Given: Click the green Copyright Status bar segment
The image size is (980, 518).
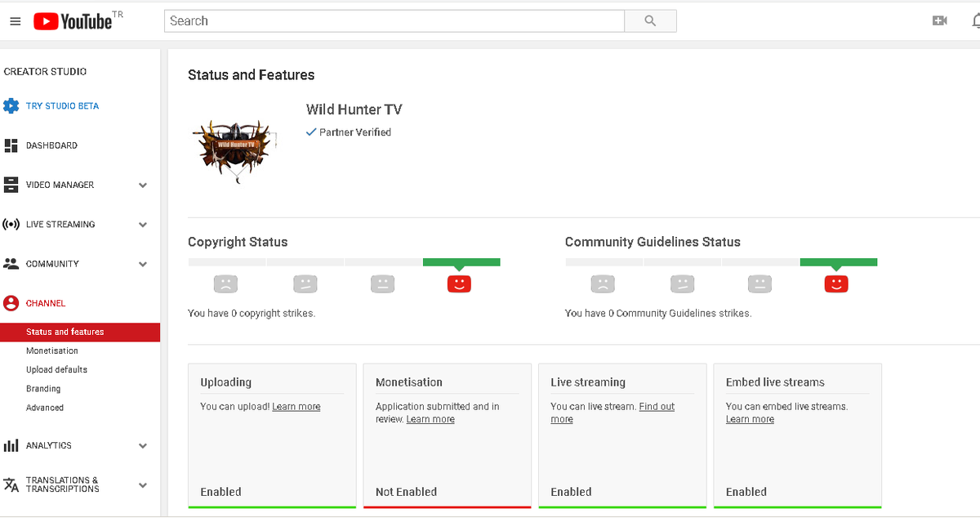Looking at the screenshot, I should click(461, 262).
